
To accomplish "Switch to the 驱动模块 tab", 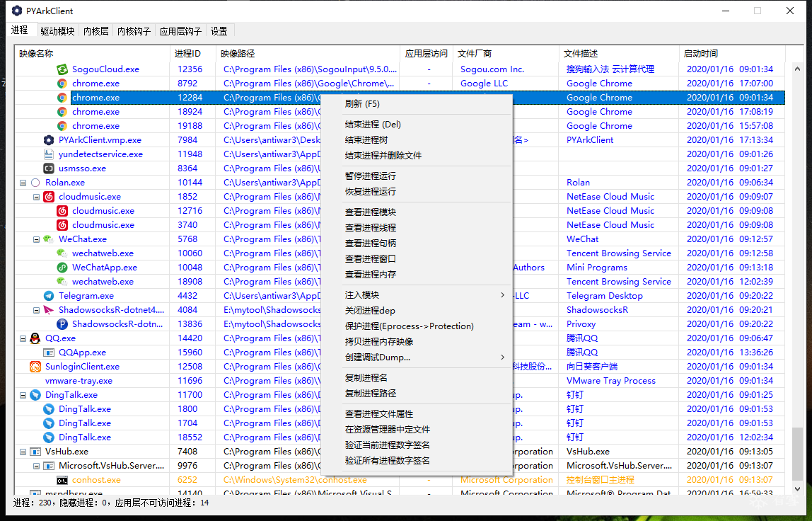I will click(x=57, y=31).
